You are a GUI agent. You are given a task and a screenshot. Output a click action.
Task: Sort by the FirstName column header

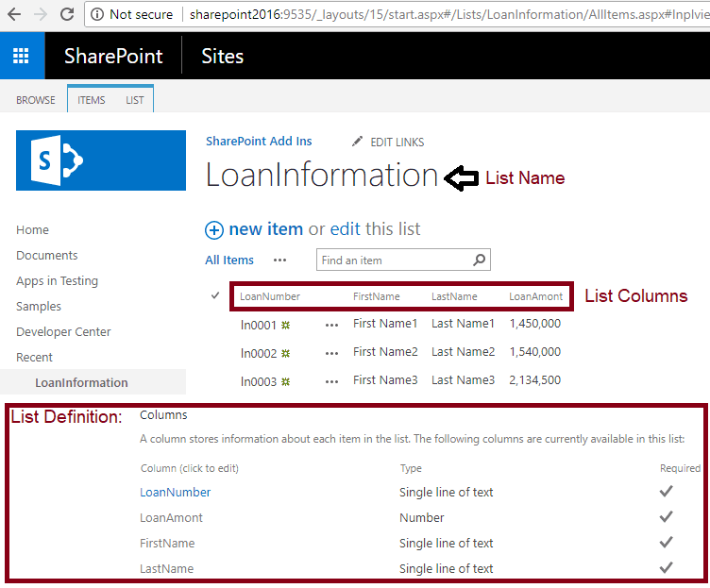pos(377,296)
